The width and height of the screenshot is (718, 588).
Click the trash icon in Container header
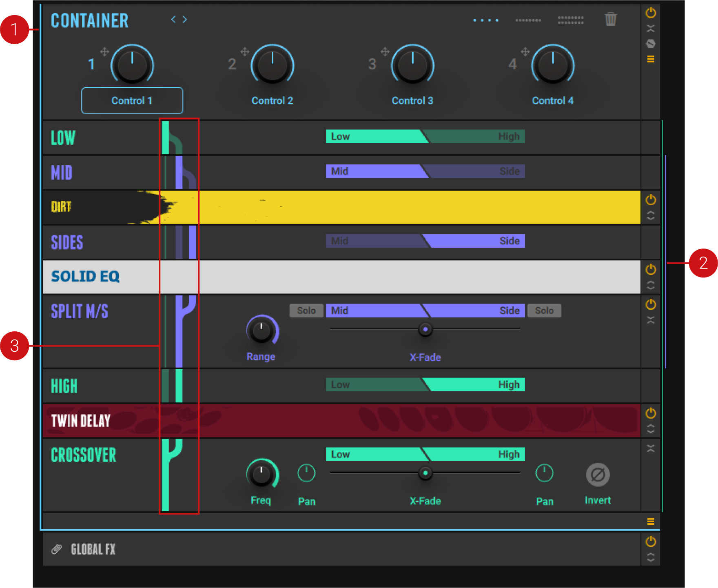(610, 19)
